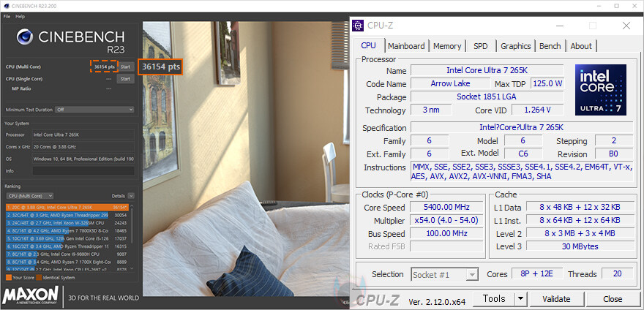Switch to the Bench tab in CPU-Z

550,46
